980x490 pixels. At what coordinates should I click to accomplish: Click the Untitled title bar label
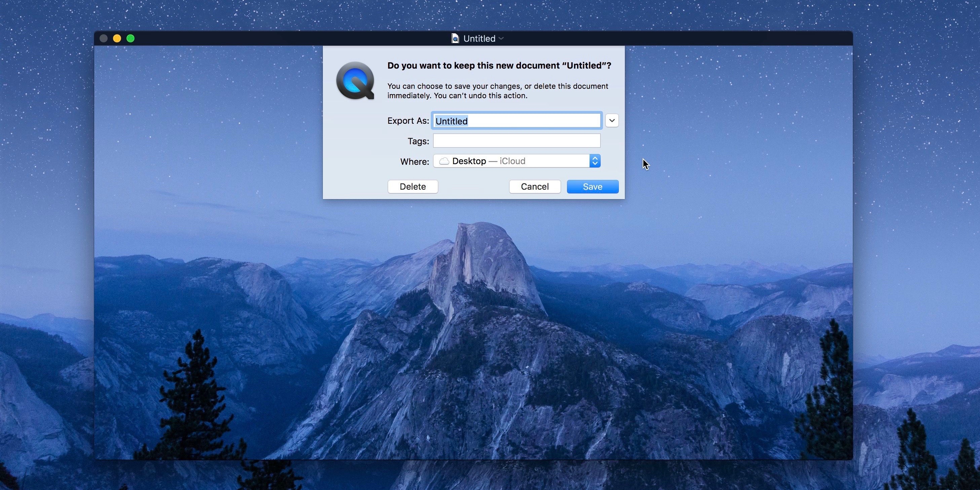(478, 38)
